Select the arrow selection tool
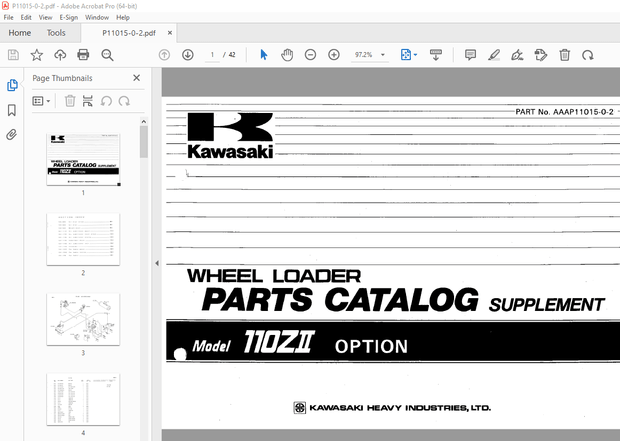Viewport: 620px width, 441px height. (264, 54)
